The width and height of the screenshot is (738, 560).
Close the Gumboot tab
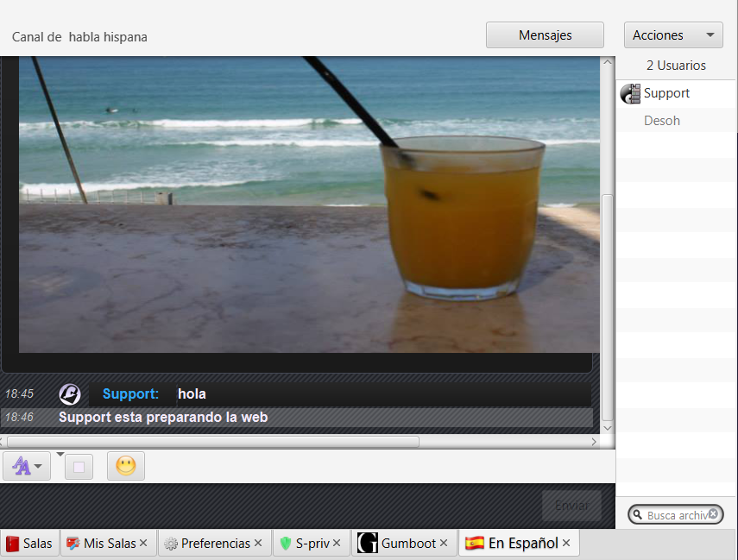444,543
